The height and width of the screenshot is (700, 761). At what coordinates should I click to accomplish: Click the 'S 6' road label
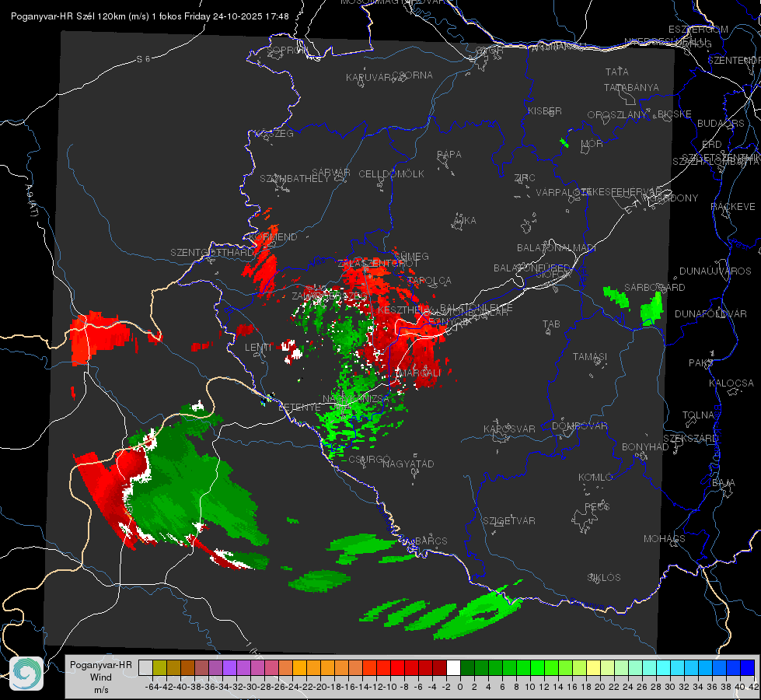(x=143, y=59)
